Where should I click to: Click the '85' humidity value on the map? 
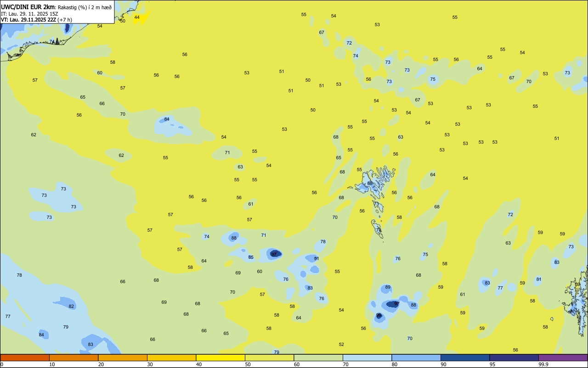(x=251, y=257)
